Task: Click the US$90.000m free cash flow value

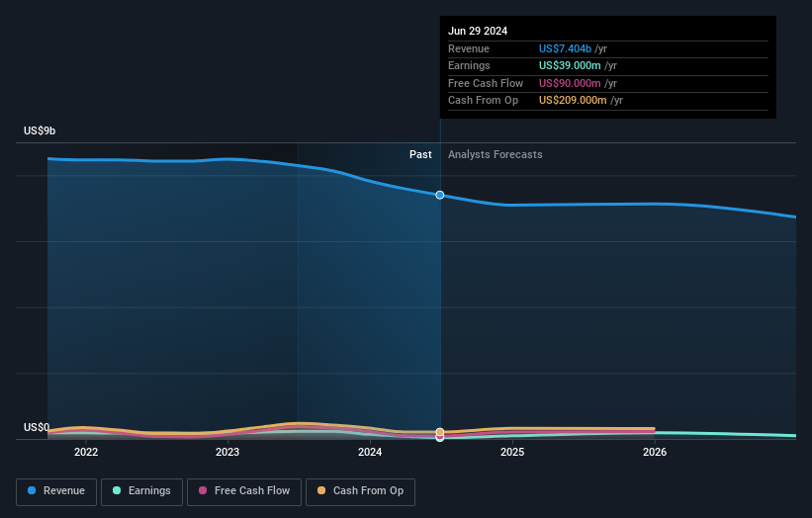Action: (x=570, y=83)
